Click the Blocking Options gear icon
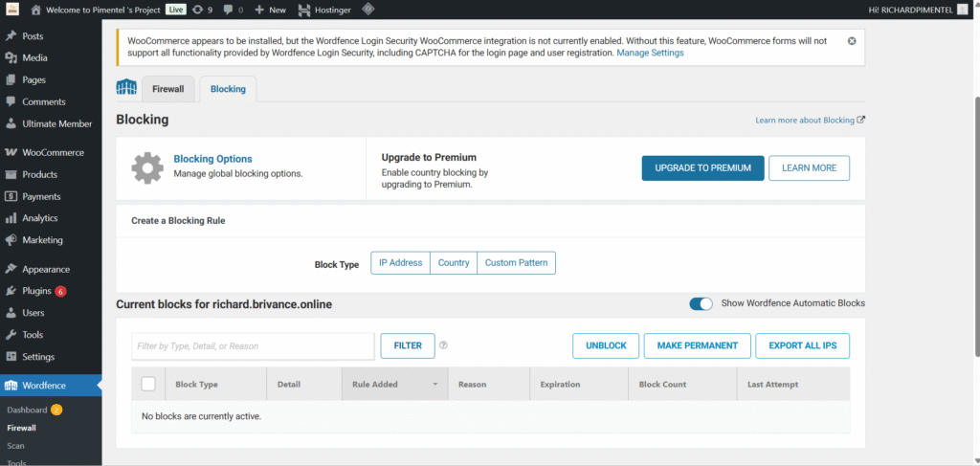Screen dimensions: 980x466 coord(147,167)
